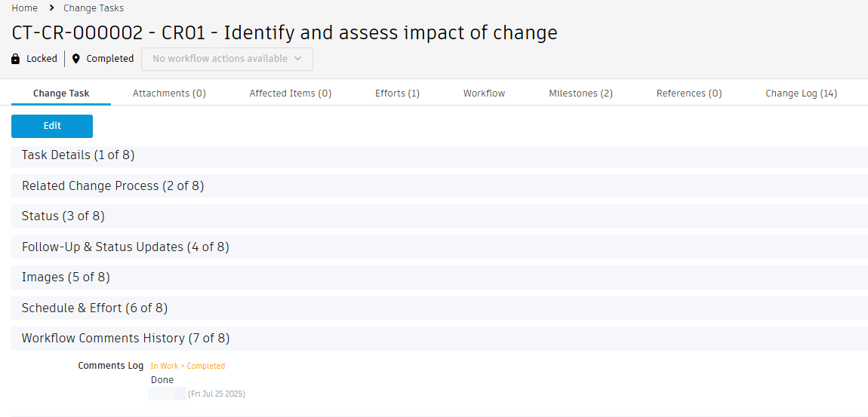Collapse Workflow Comments History section
The height and width of the screenshot is (417, 868).
pyautogui.click(x=125, y=339)
